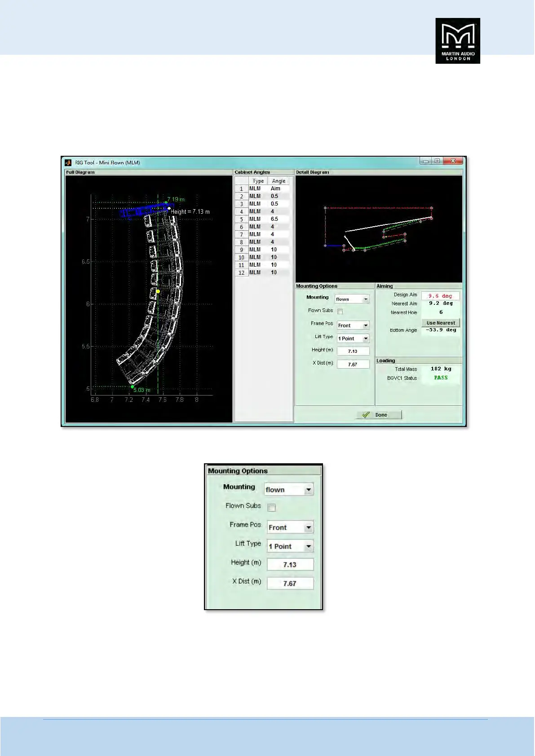Click the BGVC1 Status PASS text
Screen dimensions: 535x756
pyautogui.click(x=441, y=378)
